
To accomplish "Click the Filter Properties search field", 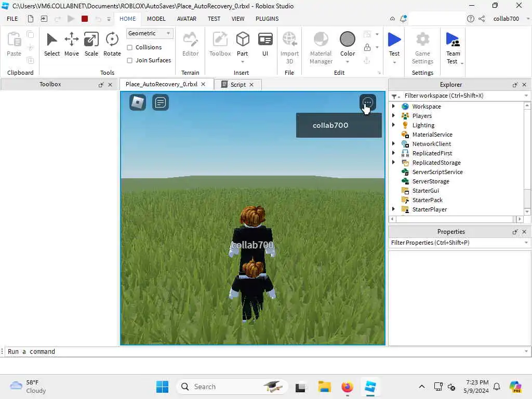I will click(460, 243).
